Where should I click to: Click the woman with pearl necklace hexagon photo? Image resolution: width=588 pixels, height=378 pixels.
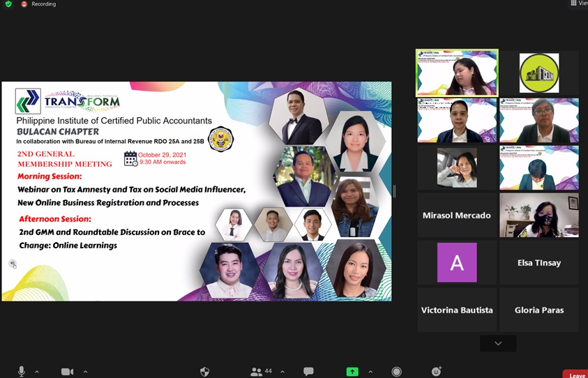(x=292, y=271)
